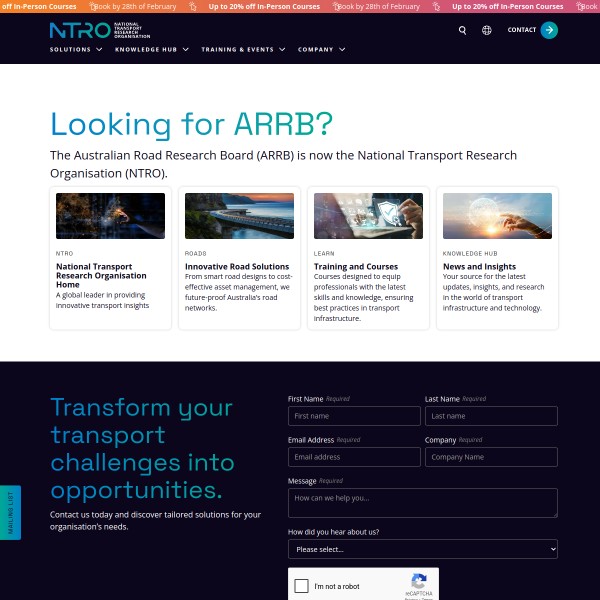Open the Mailing List side tab

10,512
